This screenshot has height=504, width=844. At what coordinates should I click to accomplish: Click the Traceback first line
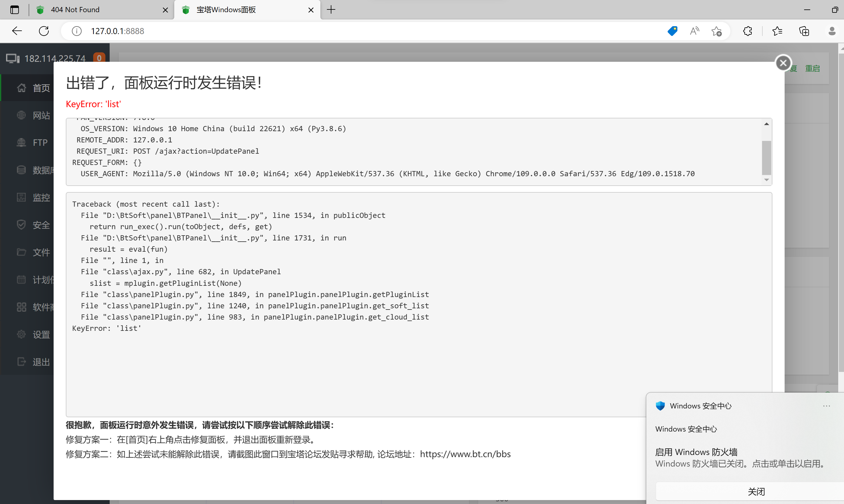tap(146, 204)
